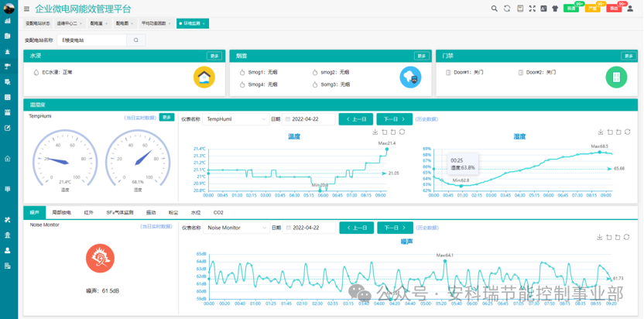Refresh the 湿度 chart

tap(627, 132)
